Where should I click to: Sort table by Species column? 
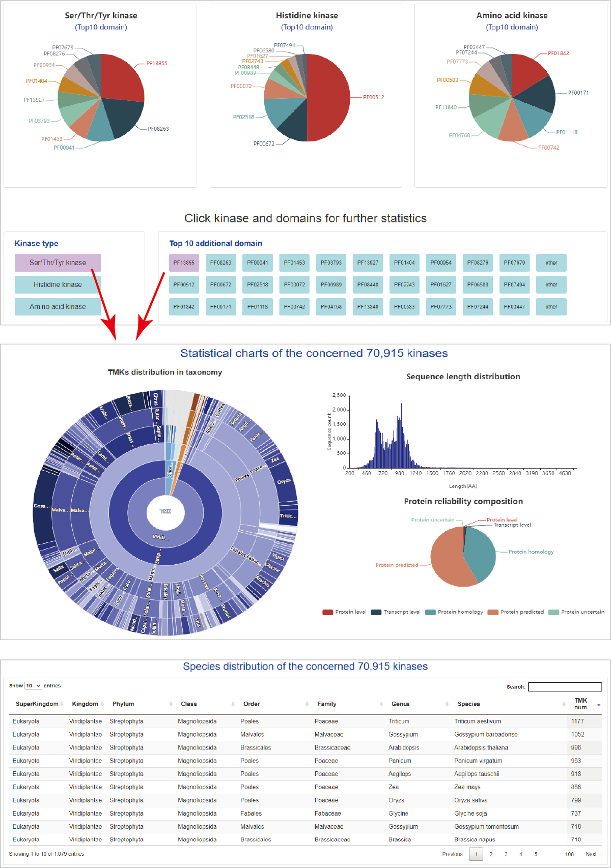point(511,704)
